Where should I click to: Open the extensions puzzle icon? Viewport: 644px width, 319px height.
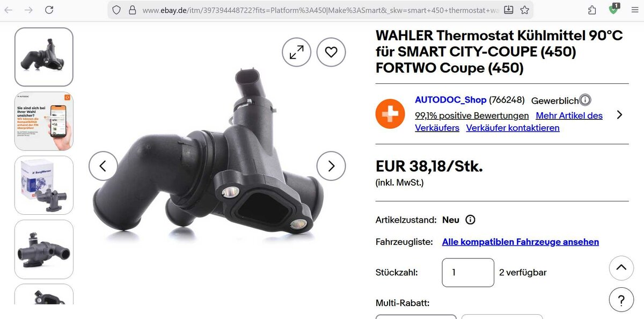[592, 10]
